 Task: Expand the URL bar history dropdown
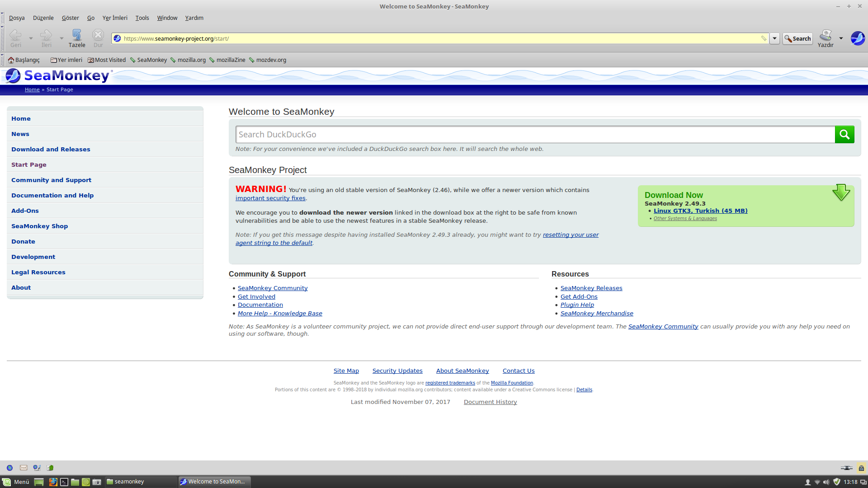pyautogui.click(x=774, y=38)
